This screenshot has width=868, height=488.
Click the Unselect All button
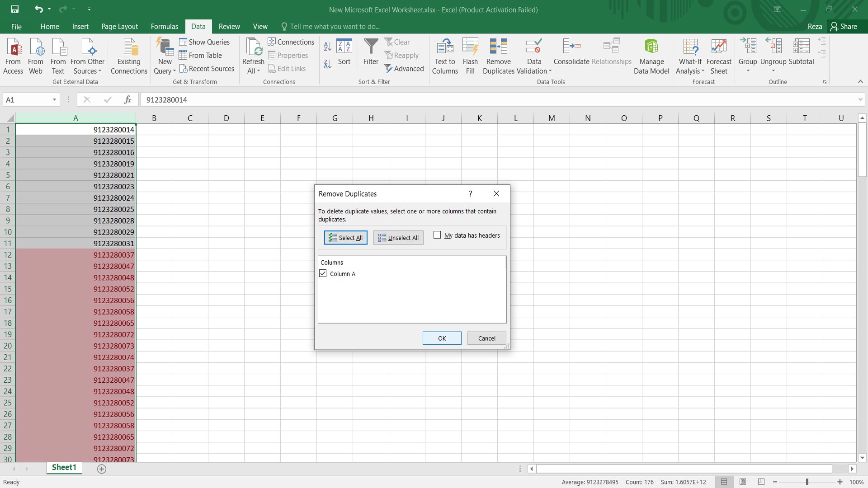coord(398,238)
